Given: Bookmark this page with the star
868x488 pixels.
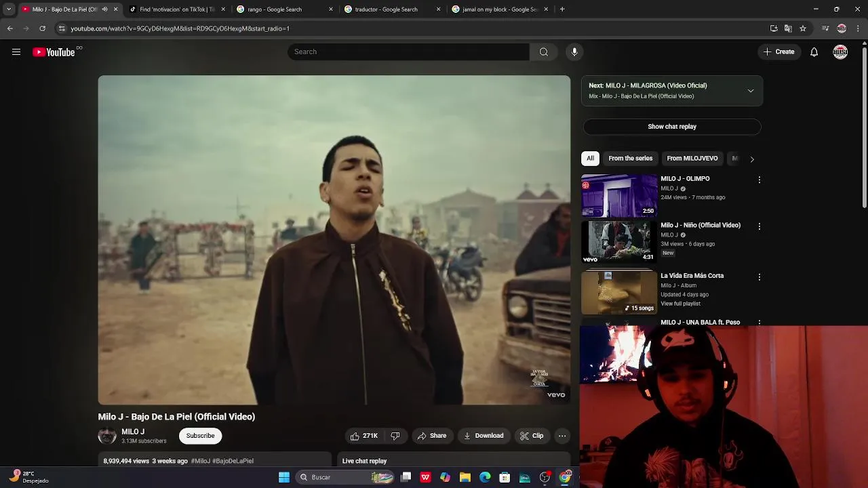Looking at the screenshot, I should pyautogui.click(x=803, y=28).
